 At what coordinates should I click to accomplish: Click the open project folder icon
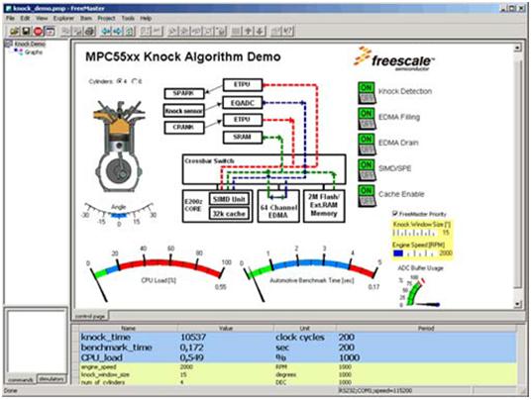coord(14,31)
